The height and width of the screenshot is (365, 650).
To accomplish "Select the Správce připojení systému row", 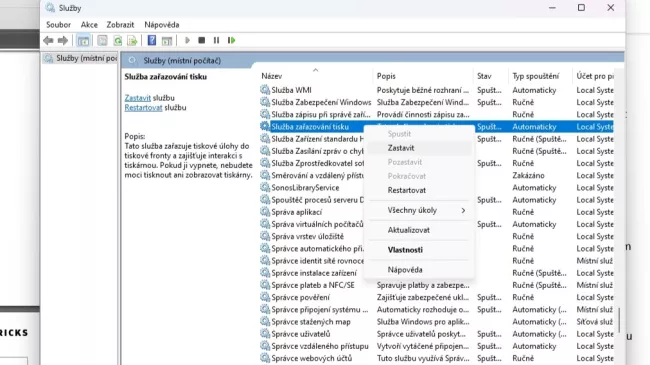I will [x=437, y=309].
